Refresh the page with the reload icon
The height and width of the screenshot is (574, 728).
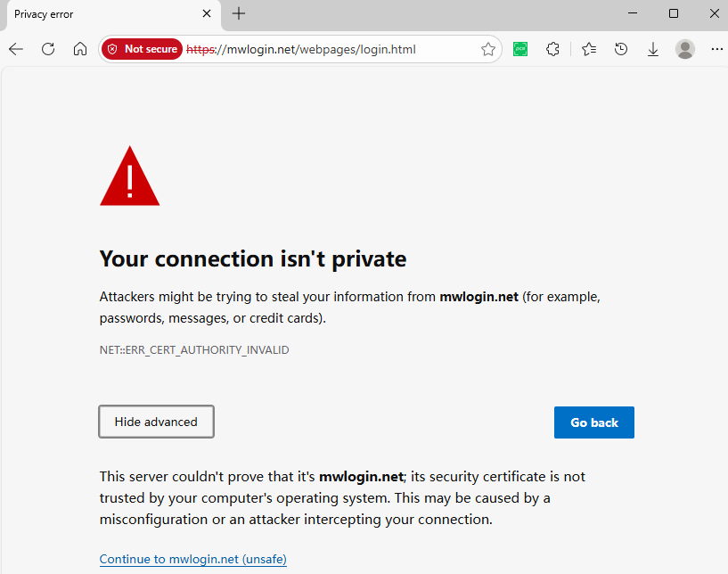(x=48, y=49)
